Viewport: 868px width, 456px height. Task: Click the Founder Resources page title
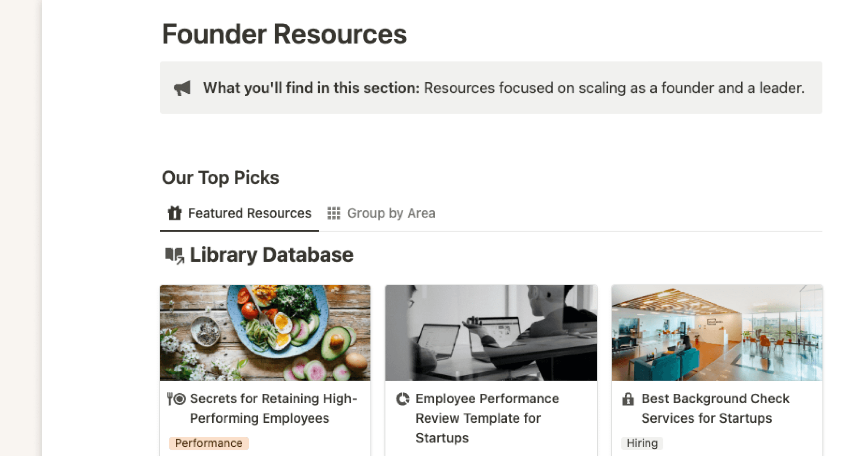(x=284, y=34)
